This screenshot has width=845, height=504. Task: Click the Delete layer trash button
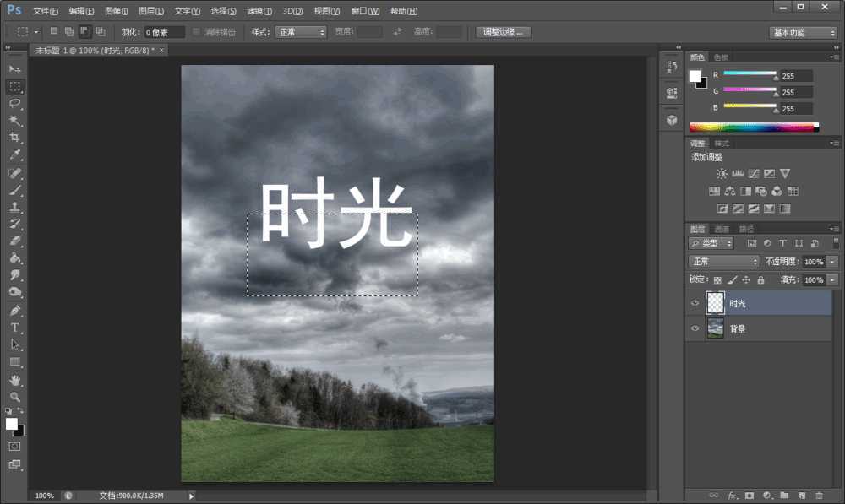tap(820, 496)
